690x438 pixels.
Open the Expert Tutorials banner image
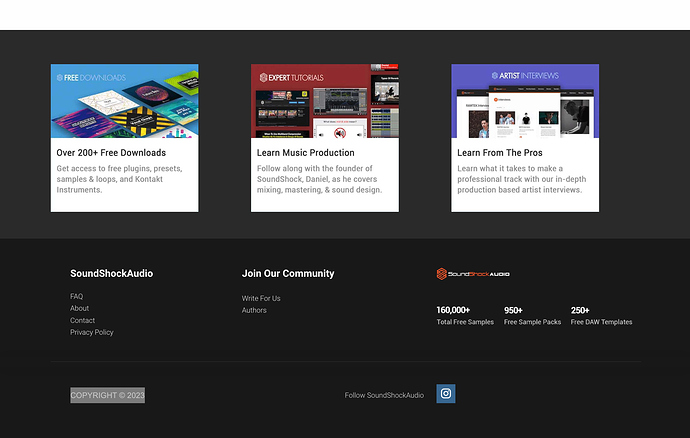pyautogui.click(x=325, y=101)
